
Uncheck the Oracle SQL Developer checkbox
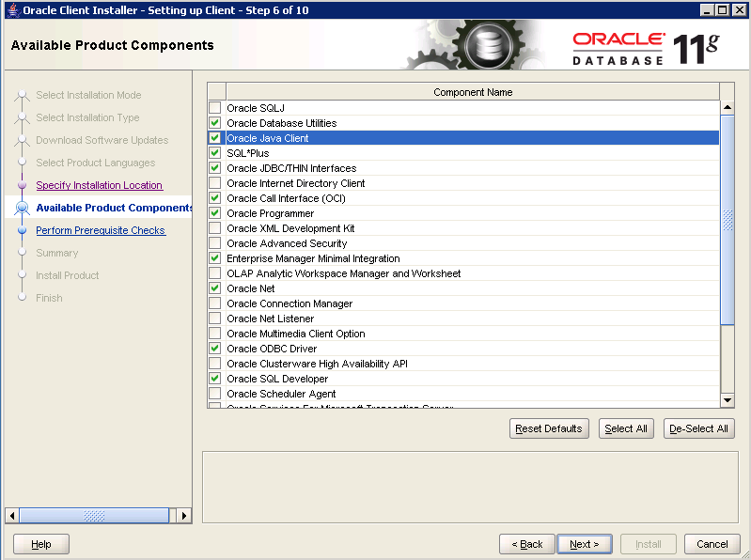coord(215,379)
